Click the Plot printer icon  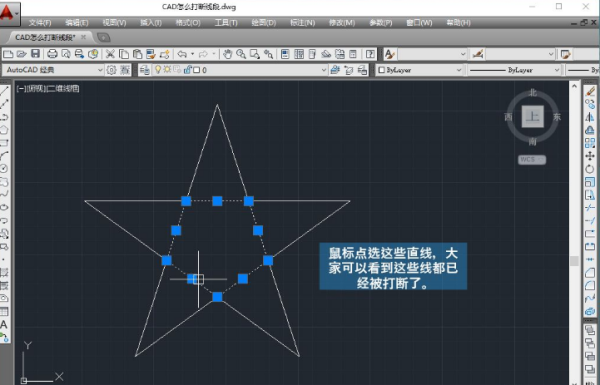tap(52, 54)
